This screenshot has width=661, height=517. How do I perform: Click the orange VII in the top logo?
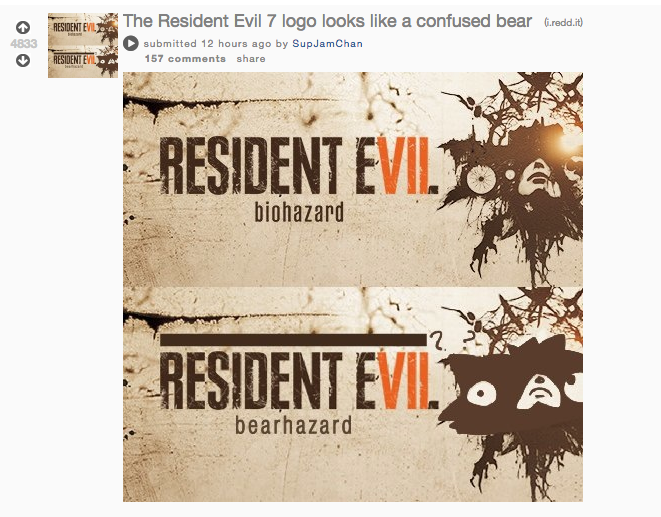coord(404,165)
